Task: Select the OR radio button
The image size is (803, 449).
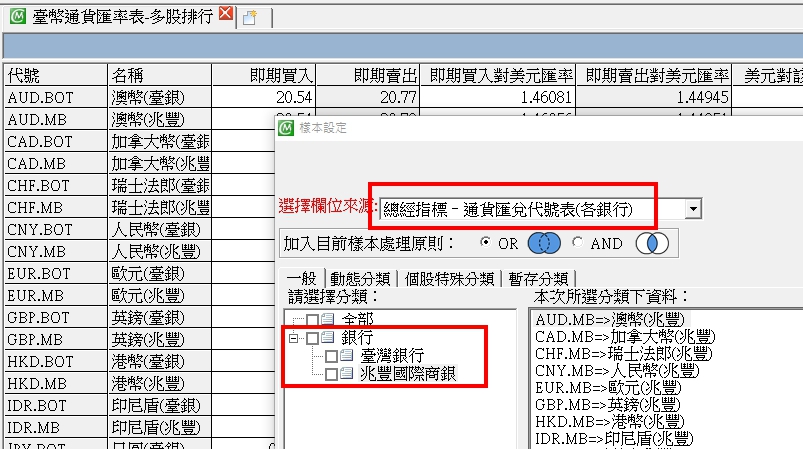Action: (x=485, y=242)
